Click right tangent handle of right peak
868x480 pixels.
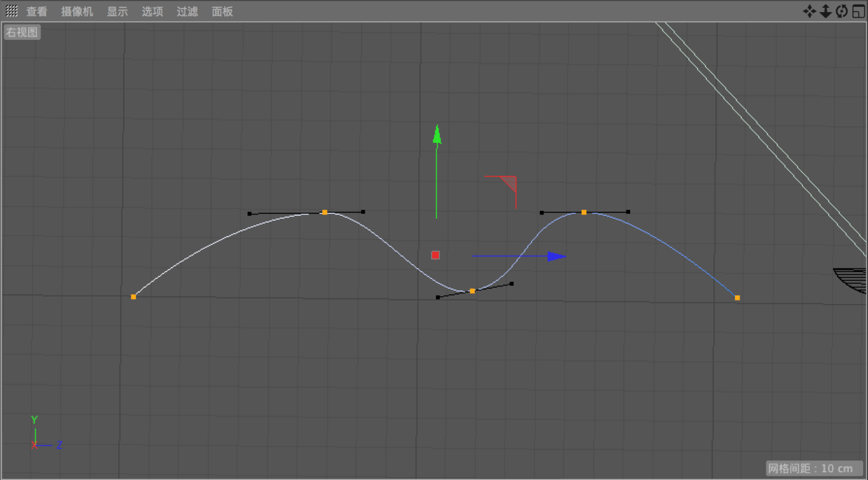pos(628,212)
